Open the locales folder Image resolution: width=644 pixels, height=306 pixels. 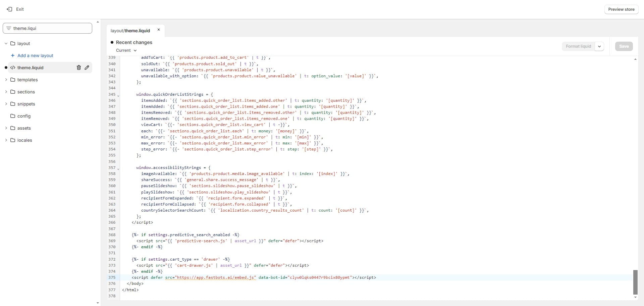(24, 140)
